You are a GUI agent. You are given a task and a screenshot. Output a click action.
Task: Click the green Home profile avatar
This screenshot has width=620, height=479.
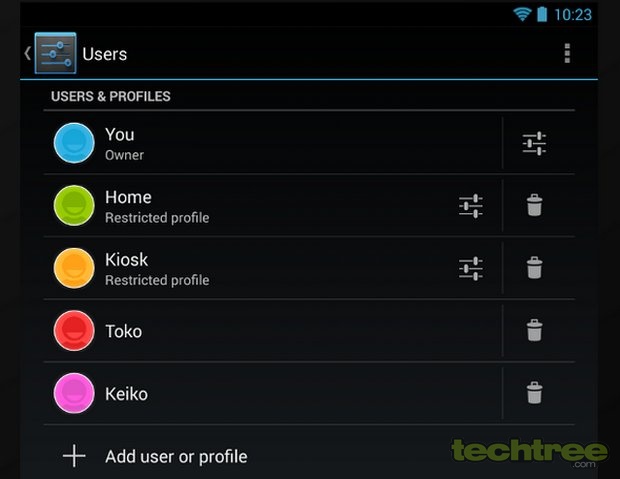click(x=74, y=205)
